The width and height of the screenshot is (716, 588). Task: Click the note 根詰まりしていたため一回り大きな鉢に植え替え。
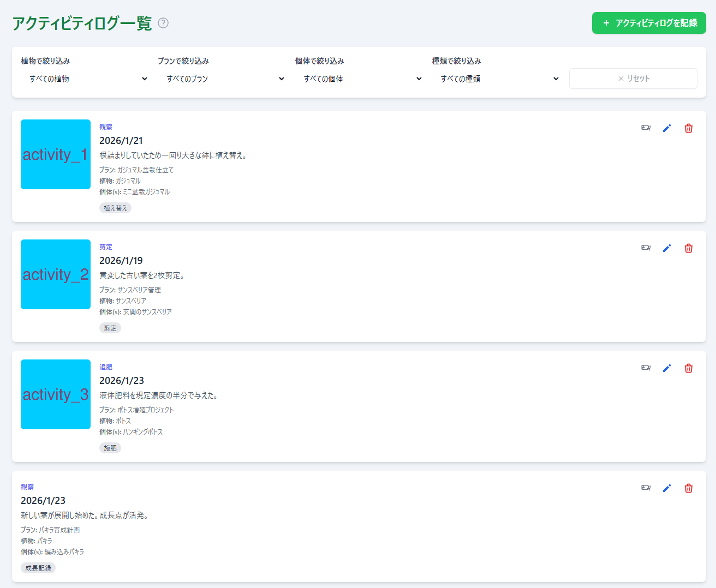pos(174,155)
